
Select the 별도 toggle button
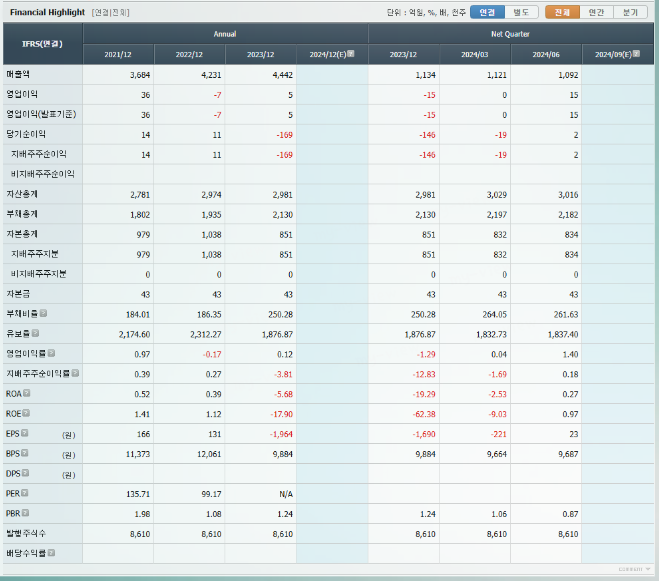(522, 12)
